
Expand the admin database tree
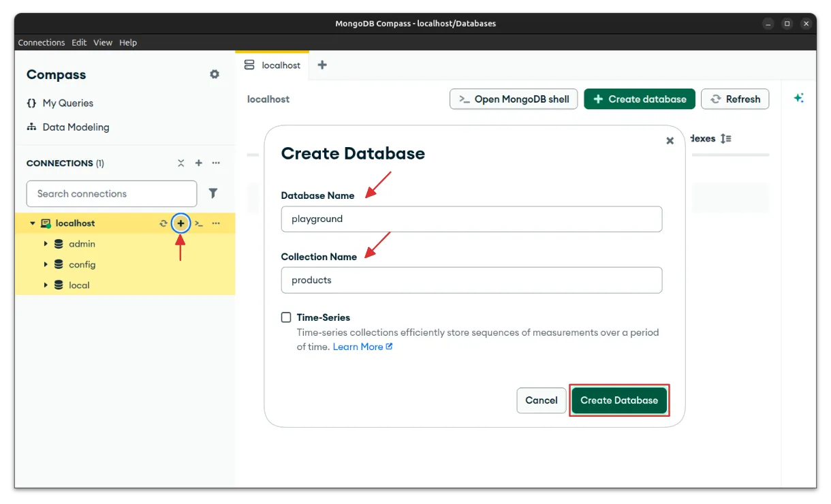tap(46, 244)
